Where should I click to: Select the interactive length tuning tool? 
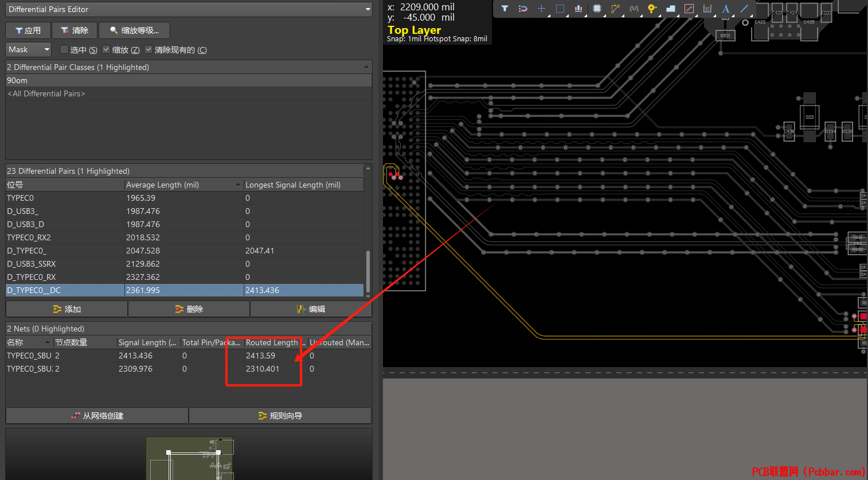(x=634, y=9)
